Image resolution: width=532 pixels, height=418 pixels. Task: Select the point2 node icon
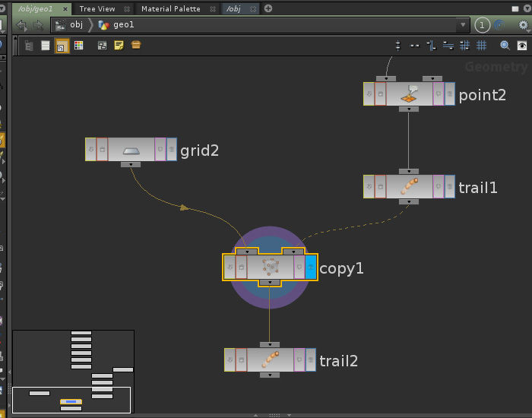tap(409, 94)
